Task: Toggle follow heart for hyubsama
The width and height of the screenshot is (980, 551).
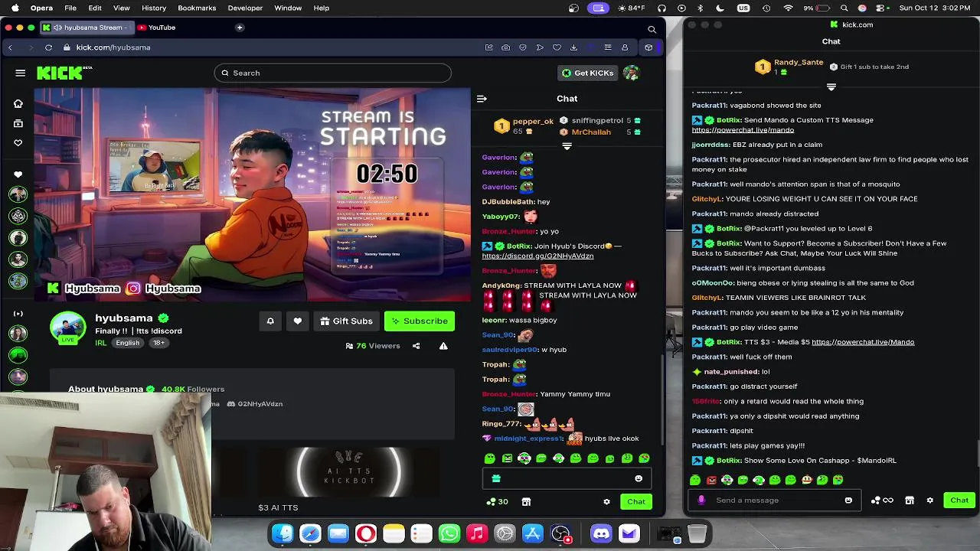Action: 298,321
